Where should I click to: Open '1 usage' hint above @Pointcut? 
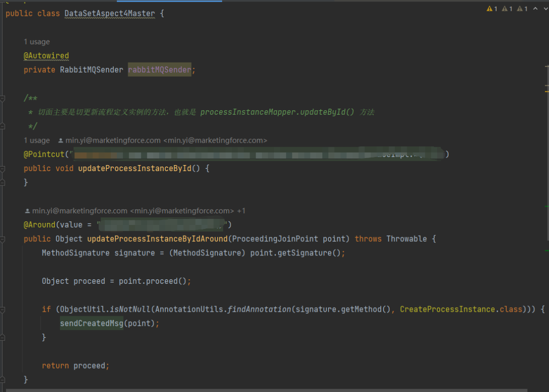click(37, 141)
